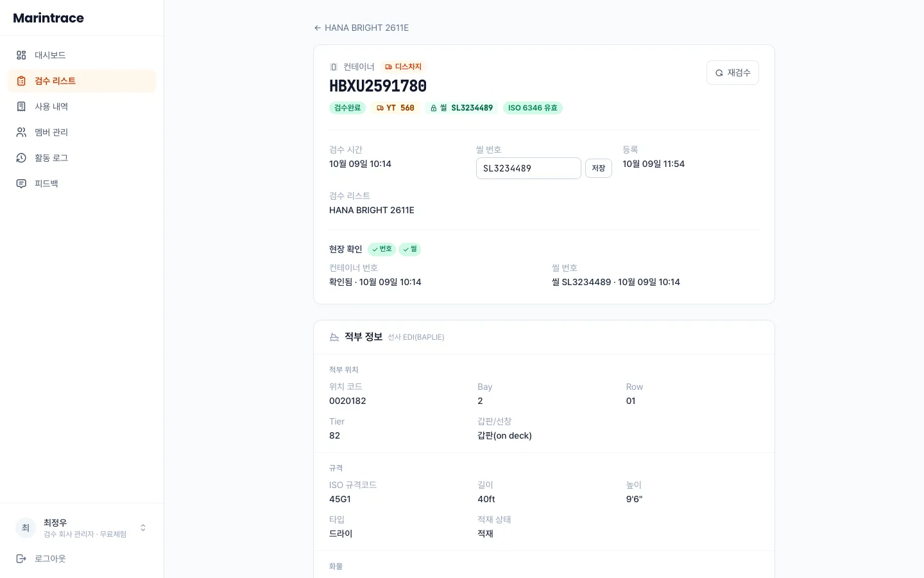Click the 갑판(on deck) value
The width and height of the screenshot is (924, 578).
coord(504,435)
